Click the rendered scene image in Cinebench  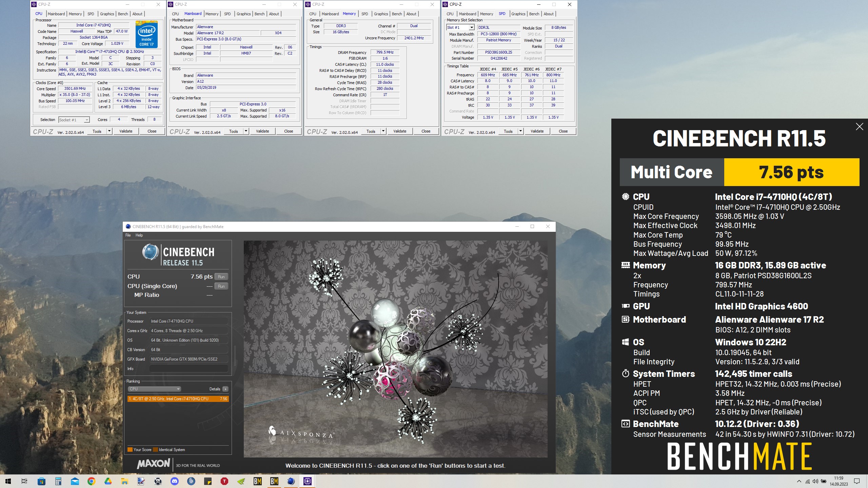[395, 349]
